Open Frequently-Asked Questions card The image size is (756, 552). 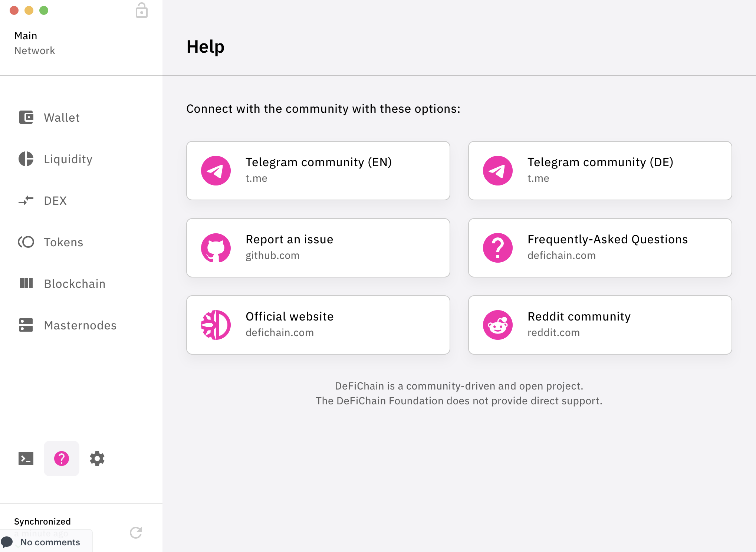point(600,248)
